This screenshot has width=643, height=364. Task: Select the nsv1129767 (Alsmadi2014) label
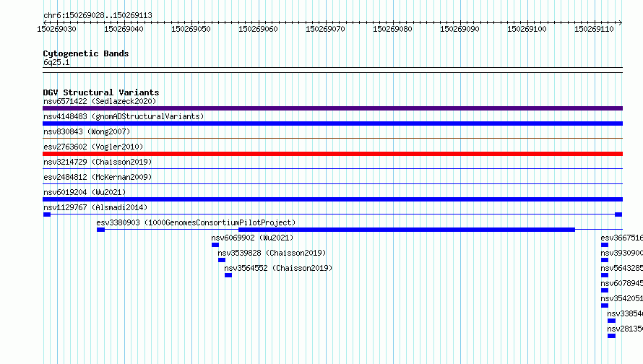[95, 207]
